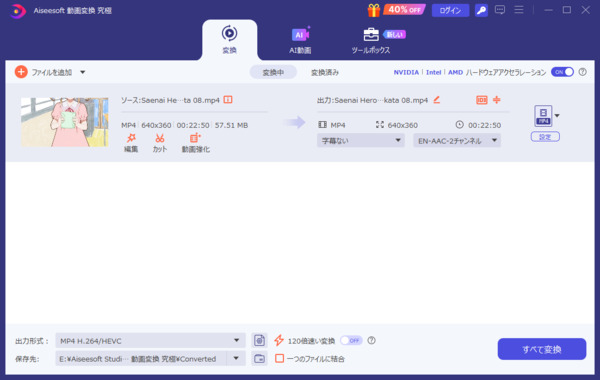Click the output resolution 640x360 icon
Screen dimensions: 600x380
(380, 125)
